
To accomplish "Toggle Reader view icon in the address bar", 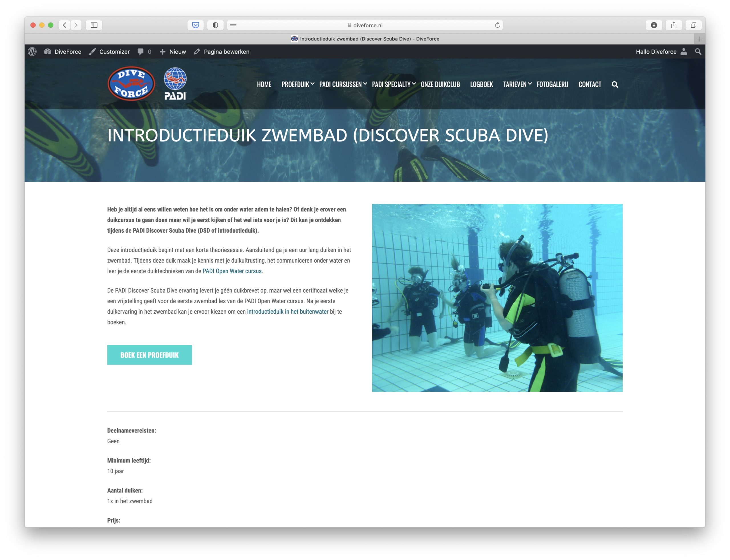I will pos(233,25).
